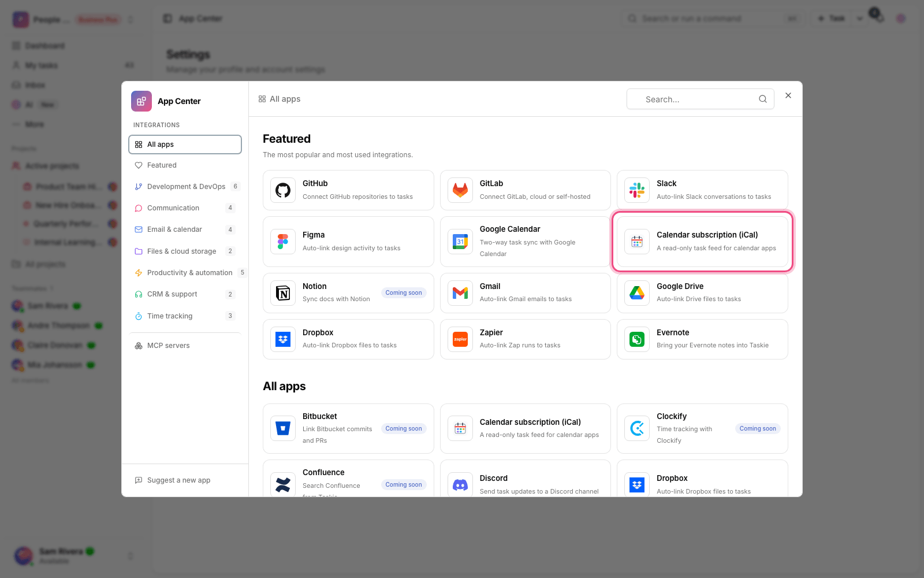
Task: Click the search magnifier icon
Action: (763, 99)
